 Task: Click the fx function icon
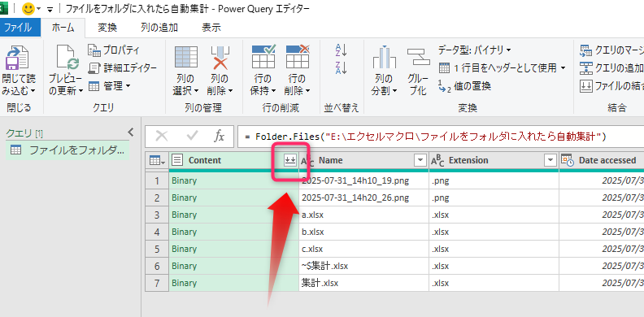(220, 136)
